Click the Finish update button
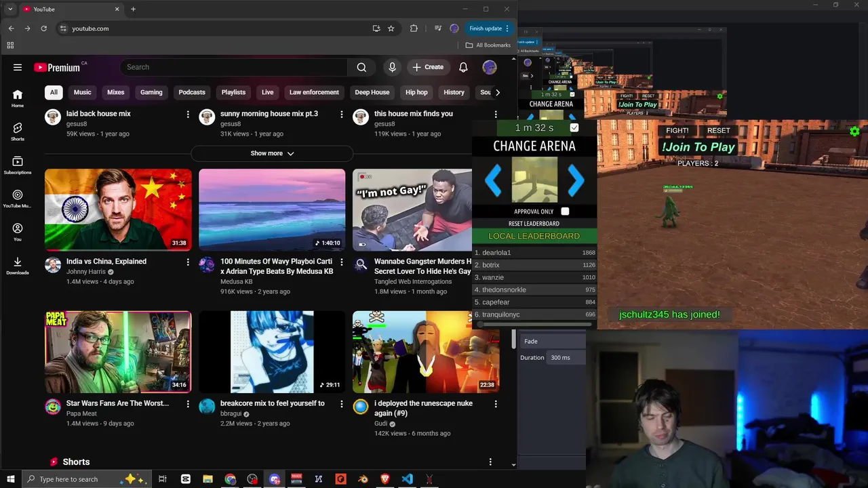The height and width of the screenshot is (488, 868). point(489,28)
